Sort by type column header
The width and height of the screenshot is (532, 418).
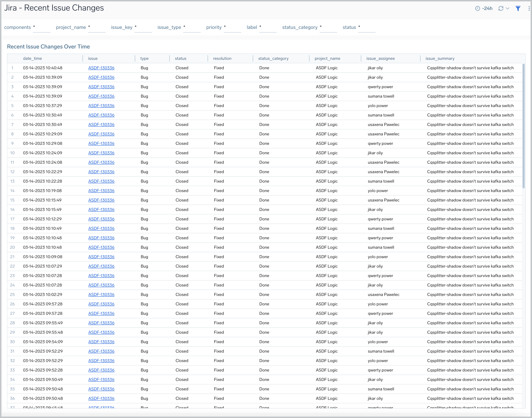pyautogui.click(x=144, y=58)
